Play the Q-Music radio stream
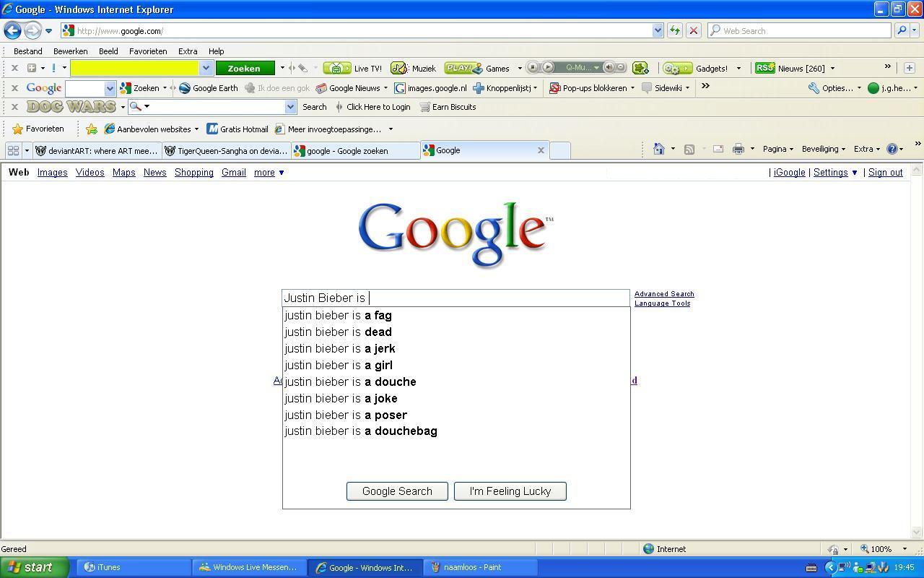This screenshot has width=924, height=578. tap(548, 67)
